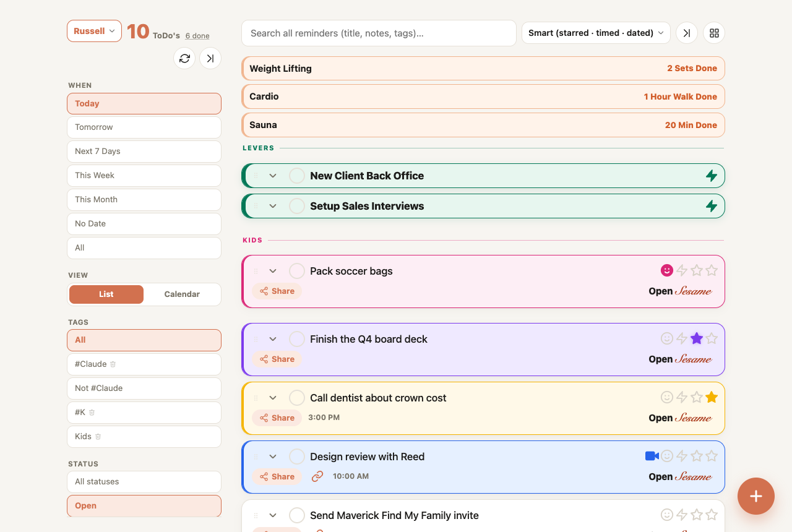This screenshot has height=532, width=792.
Task: Open the 6 done link
Action: (x=197, y=36)
